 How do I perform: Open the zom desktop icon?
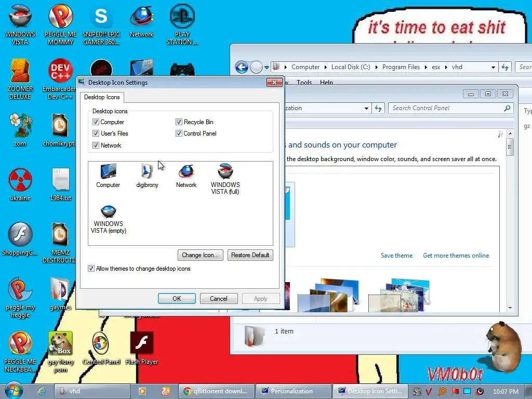click(x=20, y=129)
